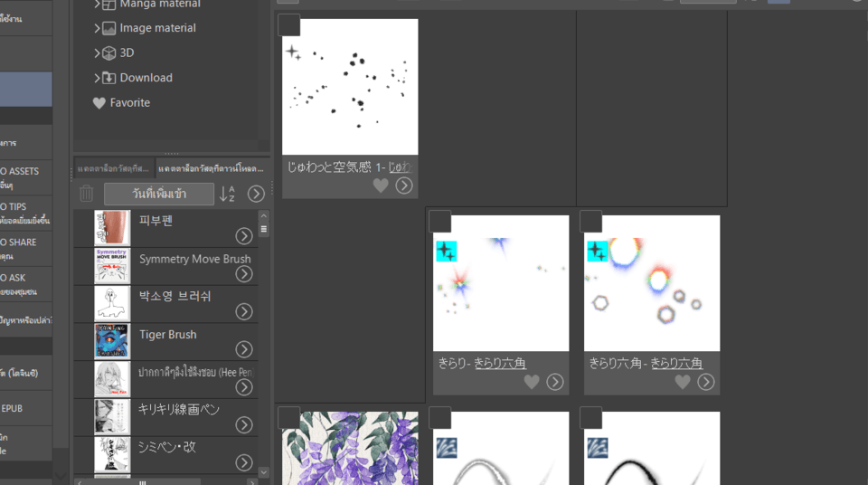868x485 pixels.
Task: Open details arrow of きらり六角 card
Action: tap(706, 382)
